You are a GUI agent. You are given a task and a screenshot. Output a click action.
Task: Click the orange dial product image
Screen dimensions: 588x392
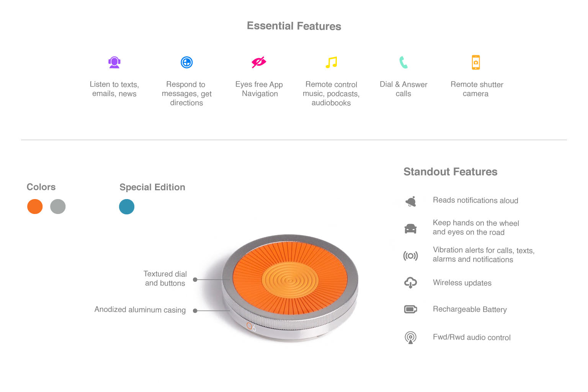click(290, 287)
